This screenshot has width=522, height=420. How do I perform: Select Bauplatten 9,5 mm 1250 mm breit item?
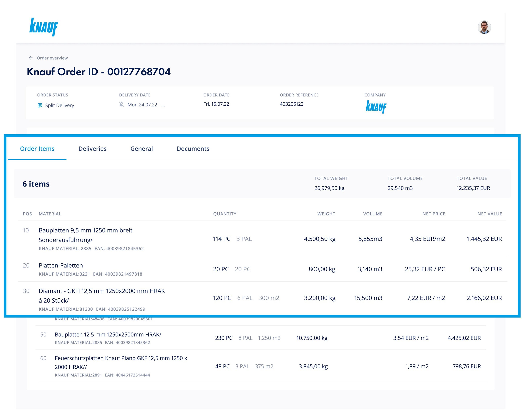pos(85,235)
